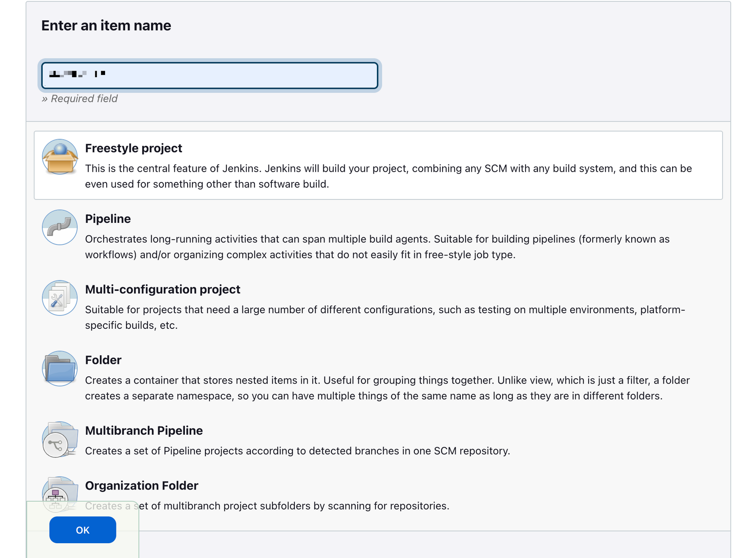Choose the Folder item type title
Viewport: 756px width, 558px height.
point(103,360)
